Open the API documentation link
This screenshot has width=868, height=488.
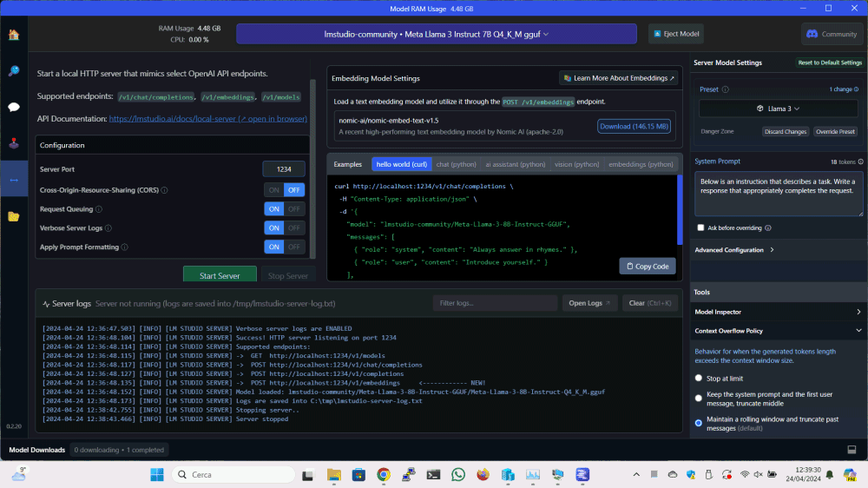pos(207,119)
